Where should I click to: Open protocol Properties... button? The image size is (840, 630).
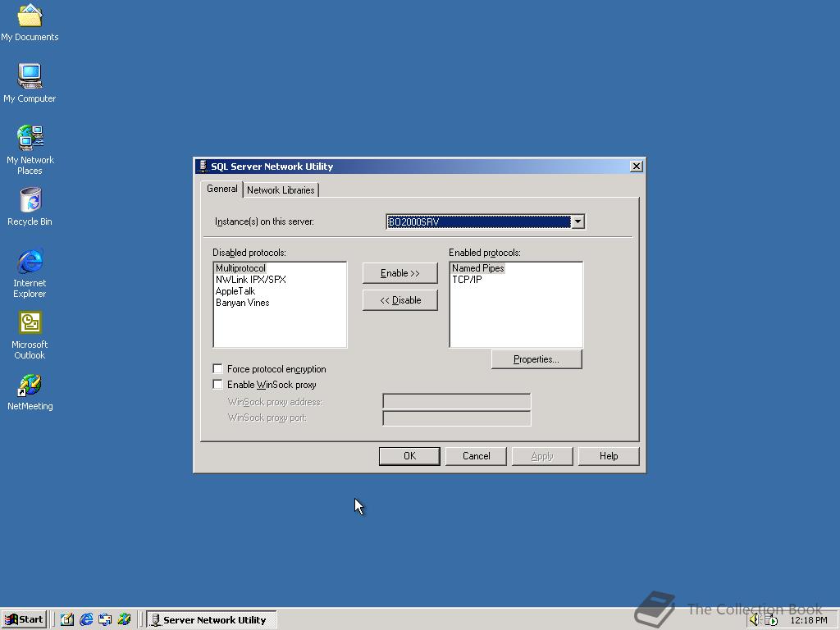tap(536, 359)
